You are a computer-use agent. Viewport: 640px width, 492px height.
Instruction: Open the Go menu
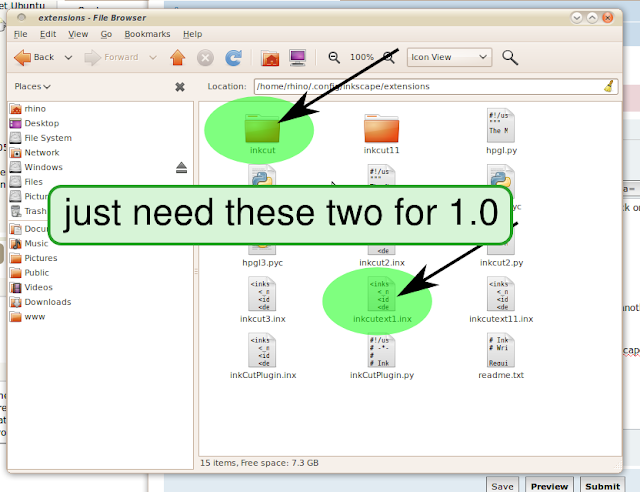click(106, 34)
